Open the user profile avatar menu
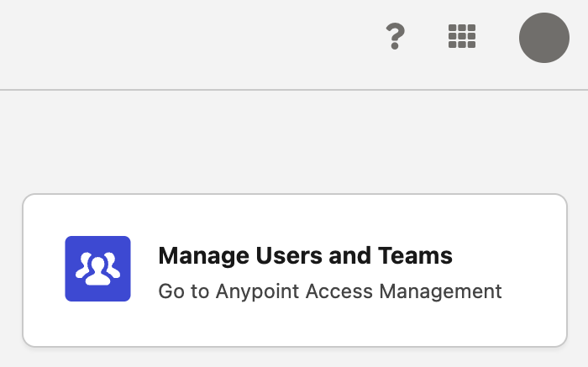Screen dimensions: 588x367 coord(543,38)
